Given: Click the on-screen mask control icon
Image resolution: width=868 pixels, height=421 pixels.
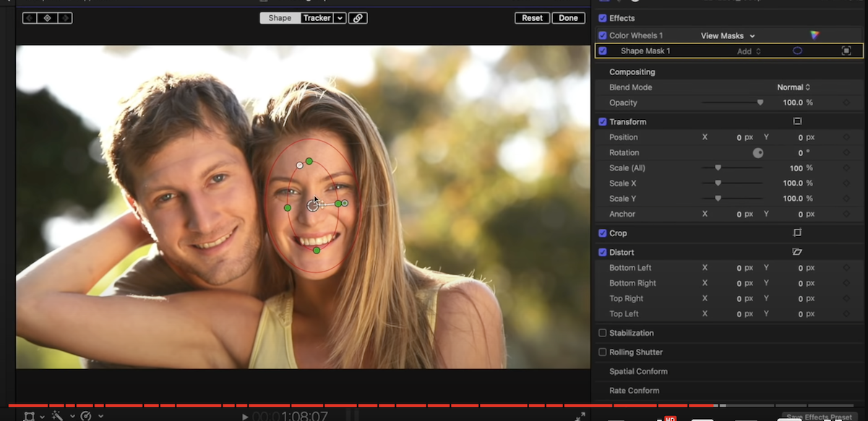Looking at the screenshot, I should 846,51.
